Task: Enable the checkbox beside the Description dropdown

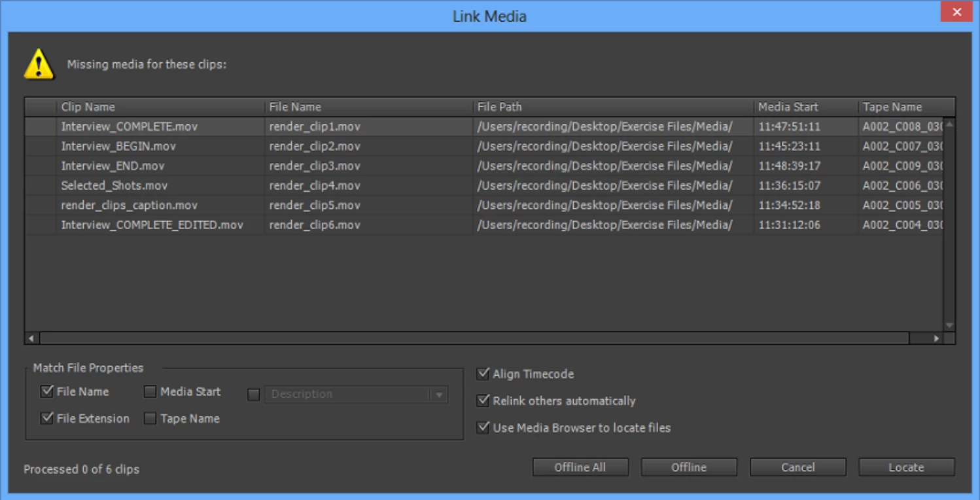Action: [254, 395]
